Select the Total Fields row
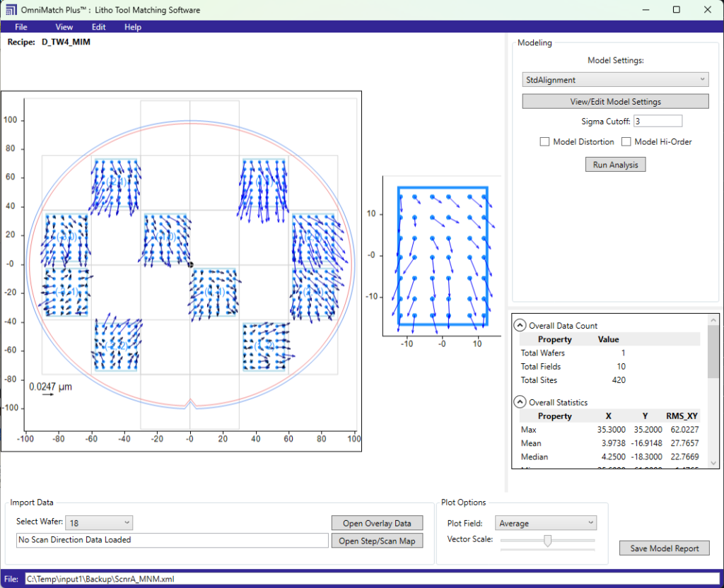The height and width of the screenshot is (588, 724). pyautogui.click(x=609, y=367)
